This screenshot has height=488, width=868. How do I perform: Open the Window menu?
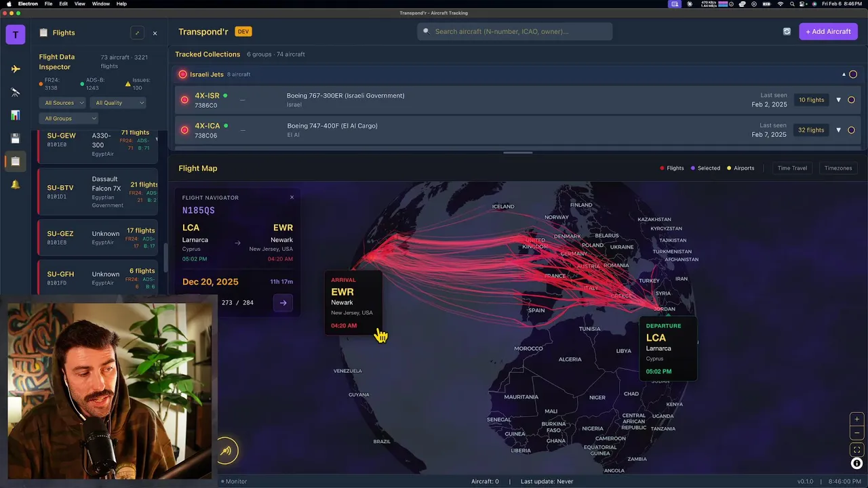101,4
